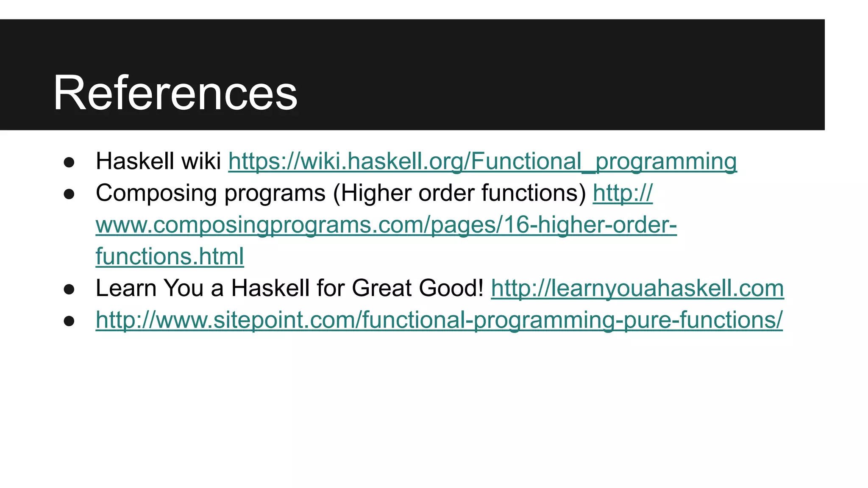Open the sitepoint.com functional-programming-pure-functions link
Screen dimensions: 868x488
[x=439, y=320]
